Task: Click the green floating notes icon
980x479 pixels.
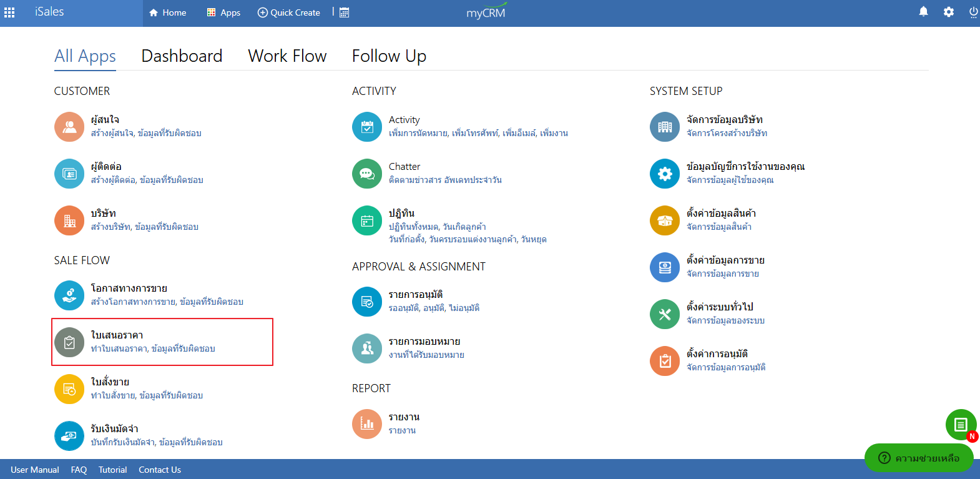Action: 961,425
